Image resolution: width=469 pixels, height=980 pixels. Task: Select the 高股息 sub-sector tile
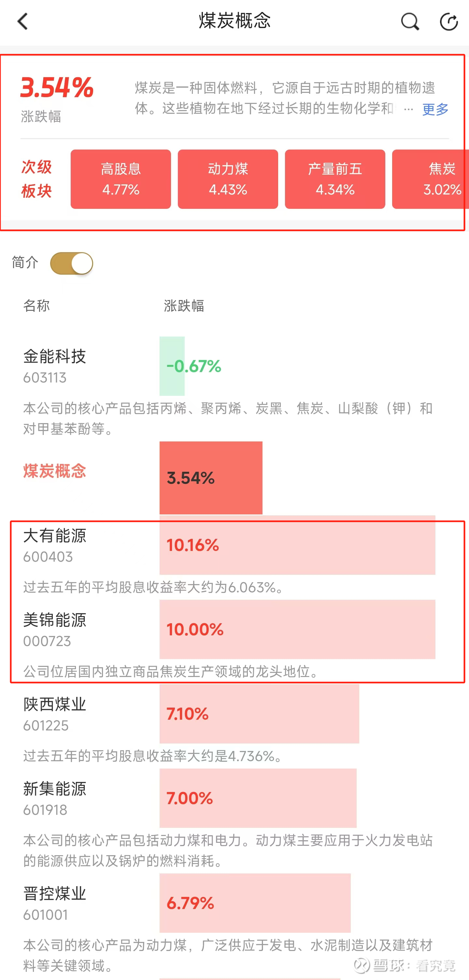coord(121,179)
